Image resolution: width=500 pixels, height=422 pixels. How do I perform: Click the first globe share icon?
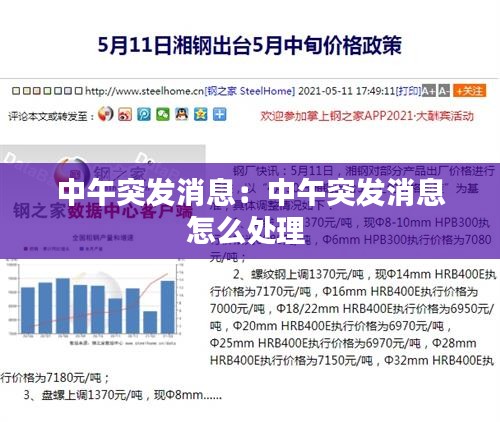106,115
